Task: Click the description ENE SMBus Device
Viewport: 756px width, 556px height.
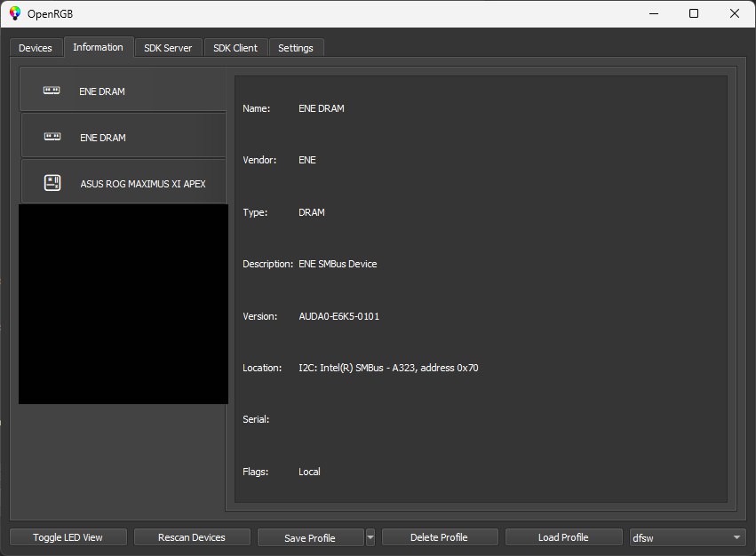Action: point(338,264)
